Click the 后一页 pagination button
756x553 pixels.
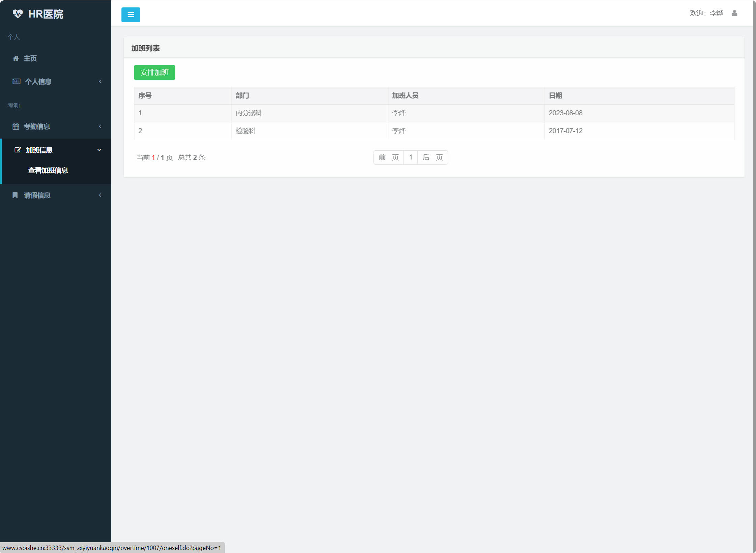pos(432,157)
